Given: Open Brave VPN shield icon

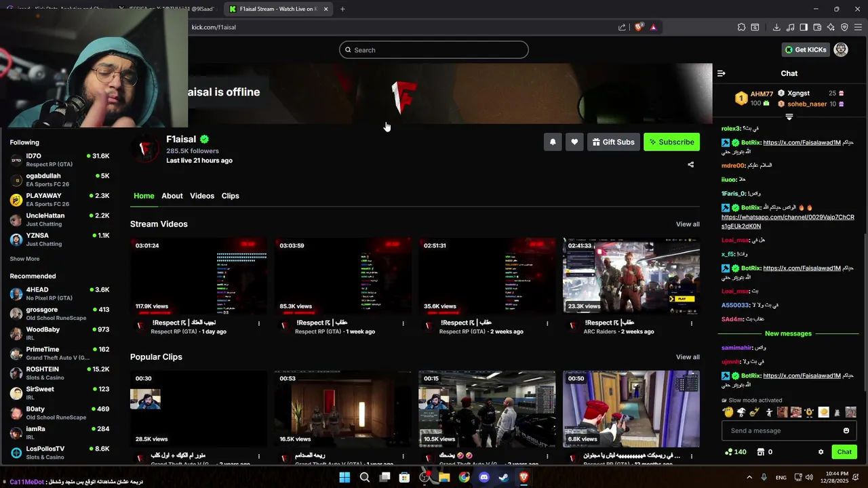Looking at the screenshot, I should pyautogui.click(x=844, y=27).
